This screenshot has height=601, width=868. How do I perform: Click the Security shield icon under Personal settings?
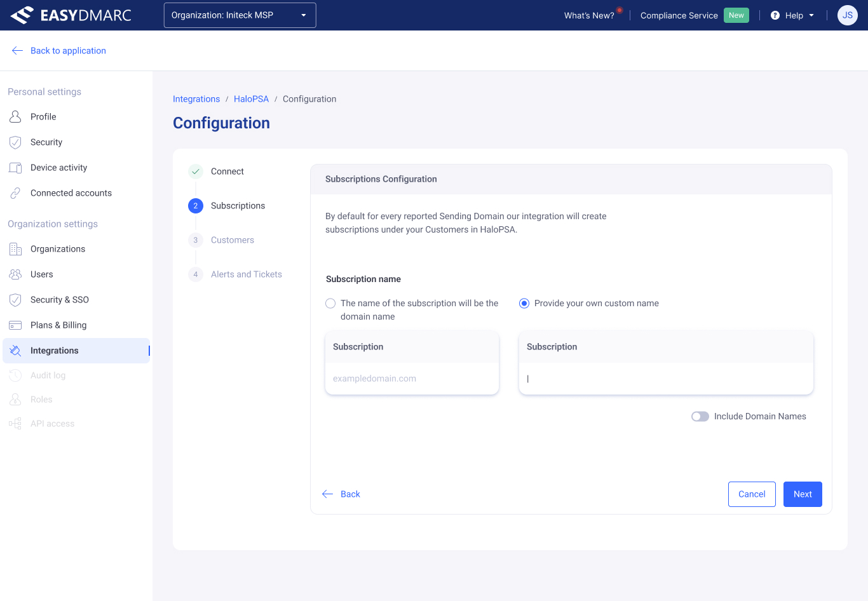(15, 142)
